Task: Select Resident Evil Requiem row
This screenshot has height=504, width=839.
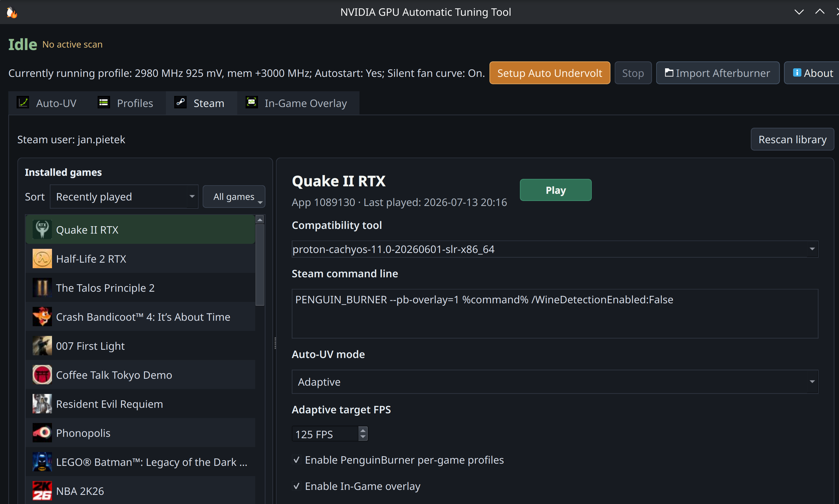Action: click(x=140, y=404)
